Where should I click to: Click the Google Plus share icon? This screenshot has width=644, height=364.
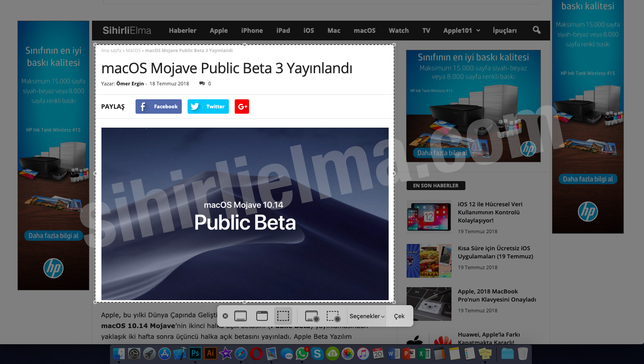242,107
